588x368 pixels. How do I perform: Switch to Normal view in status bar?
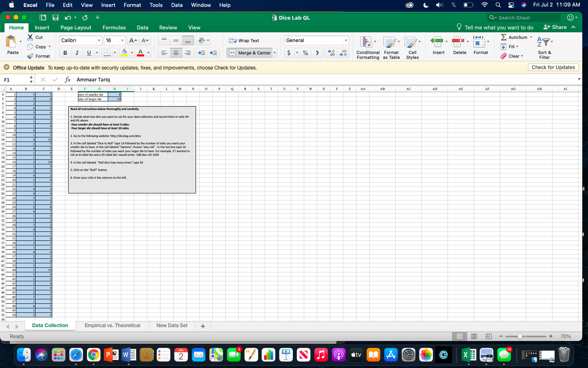[459, 336]
